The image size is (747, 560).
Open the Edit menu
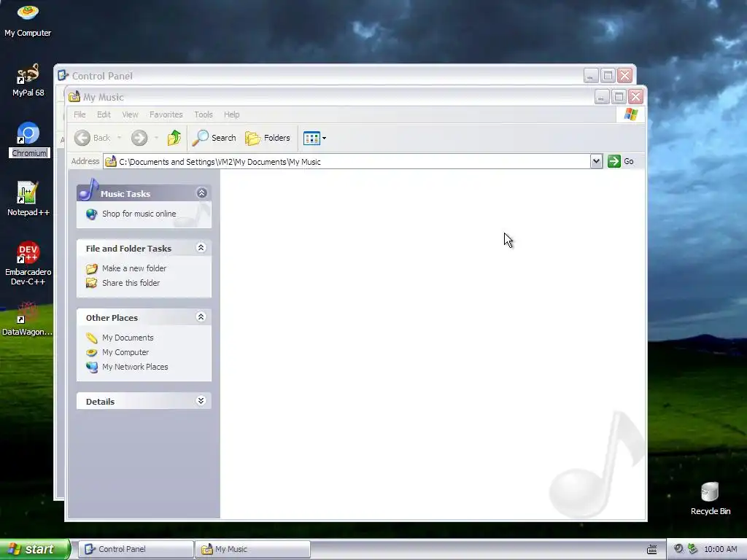click(x=104, y=114)
